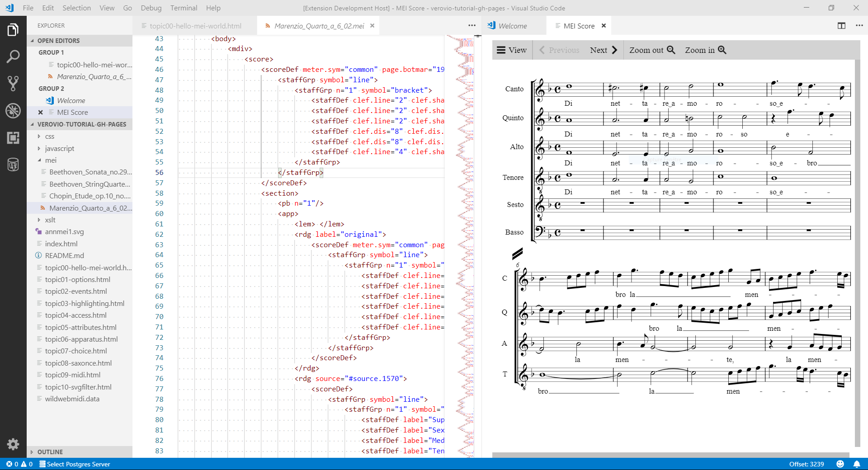868x470 pixels.
Task: Open the View hamburger menu
Action: (x=512, y=50)
